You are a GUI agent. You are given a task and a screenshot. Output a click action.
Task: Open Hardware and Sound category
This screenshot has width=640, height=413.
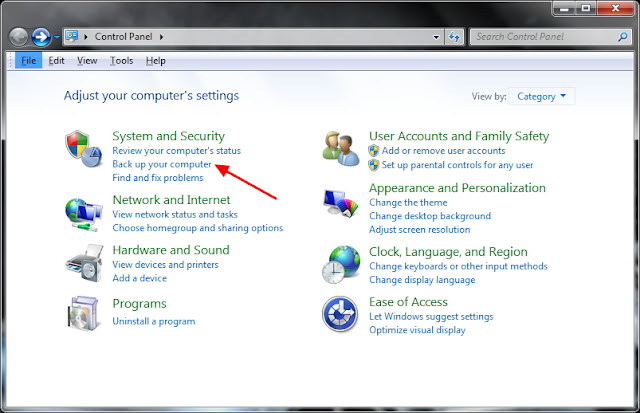(x=171, y=250)
